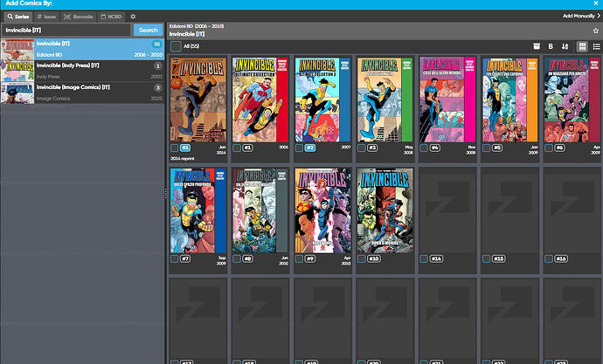The image size is (603, 364).
Task: Click the Search button
Action: click(148, 30)
